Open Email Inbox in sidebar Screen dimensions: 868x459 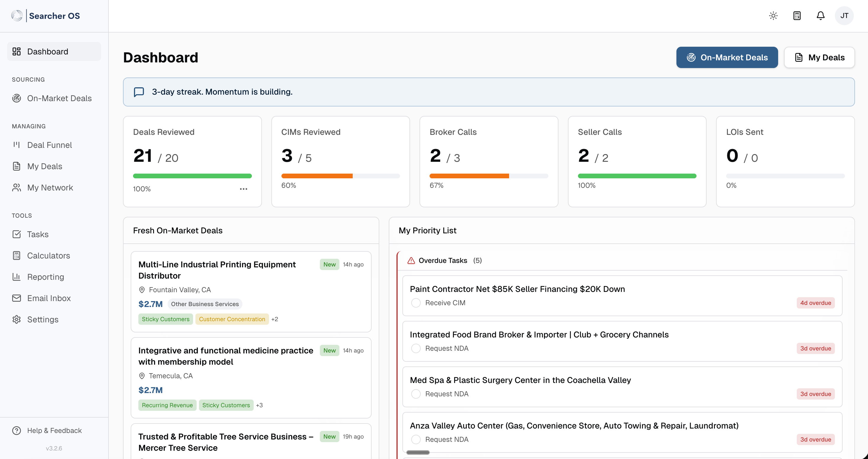[x=49, y=298]
